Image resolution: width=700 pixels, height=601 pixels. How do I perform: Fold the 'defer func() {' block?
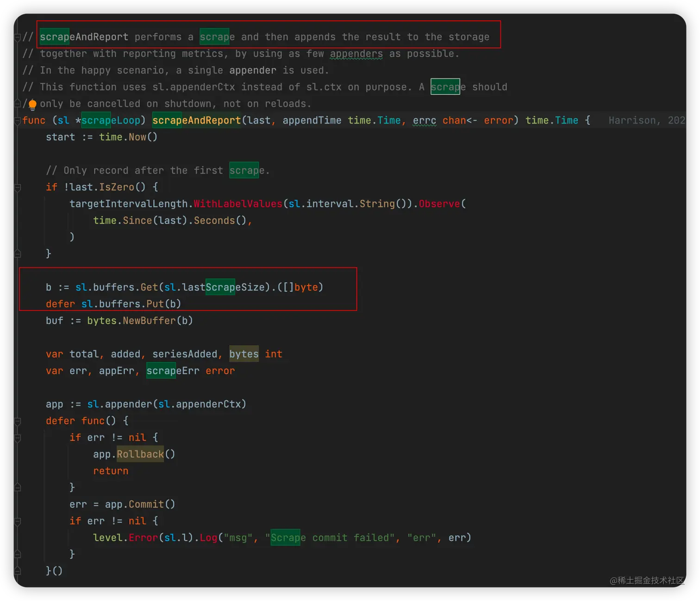click(x=18, y=421)
